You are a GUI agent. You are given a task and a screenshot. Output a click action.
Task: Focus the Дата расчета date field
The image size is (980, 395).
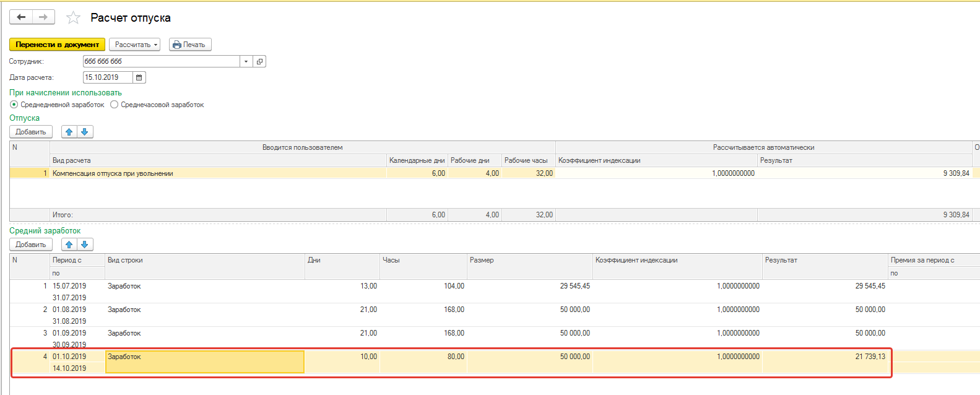click(x=108, y=77)
